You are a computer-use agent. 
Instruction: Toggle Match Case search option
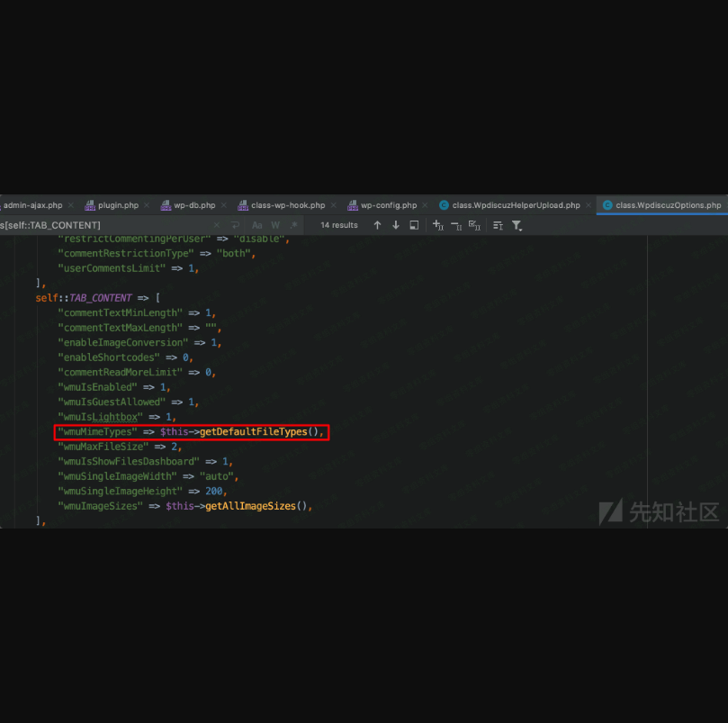[257, 225]
